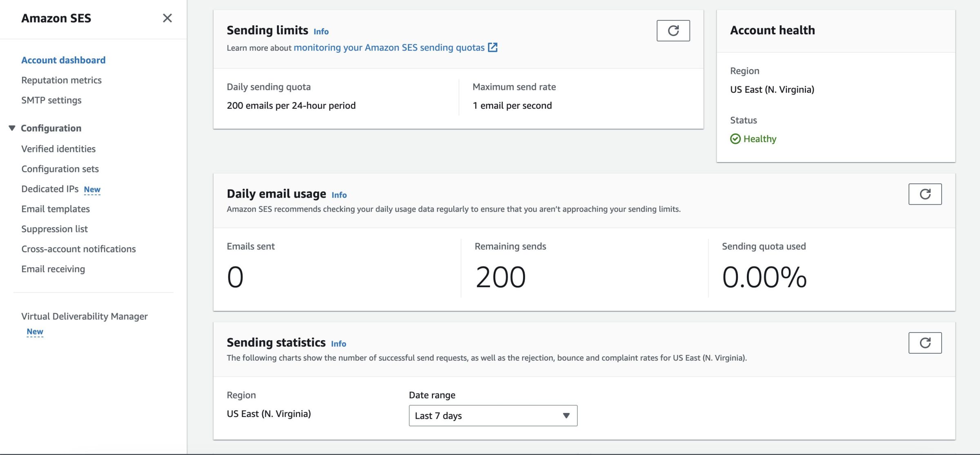Image resolution: width=980 pixels, height=455 pixels.
Task: Refresh the Sending limits panel
Action: pyautogui.click(x=673, y=31)
